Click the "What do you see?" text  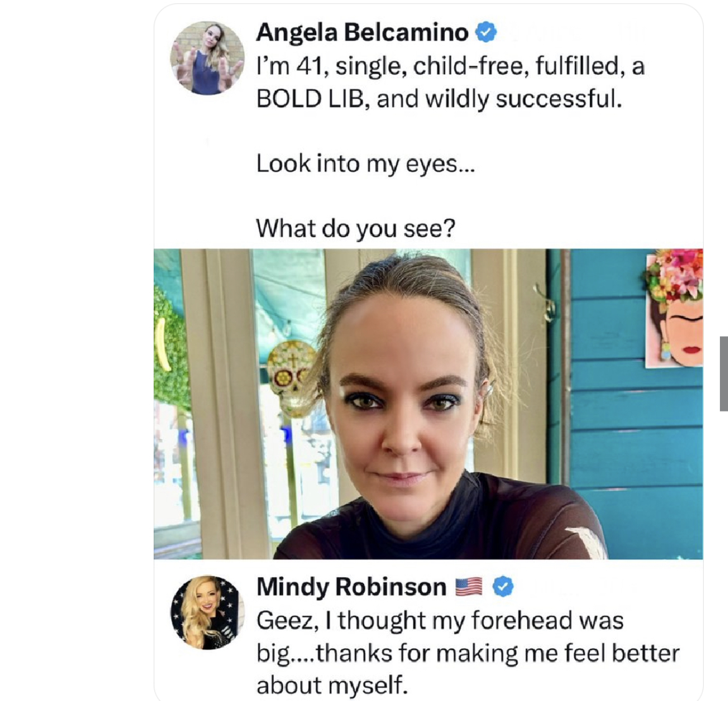[355, 228]
